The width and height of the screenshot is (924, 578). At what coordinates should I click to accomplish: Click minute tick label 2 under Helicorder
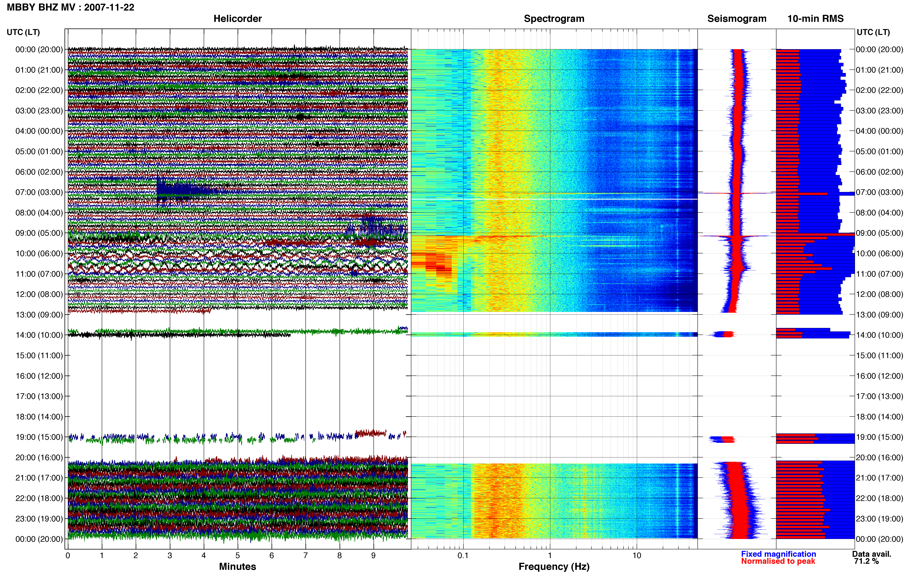(136, 555)
